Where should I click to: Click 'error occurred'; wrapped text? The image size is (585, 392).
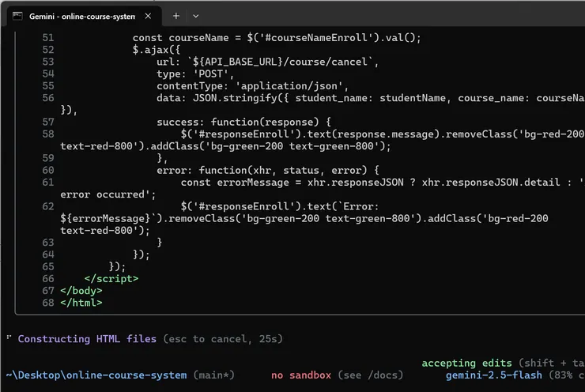tap(108, 194)
